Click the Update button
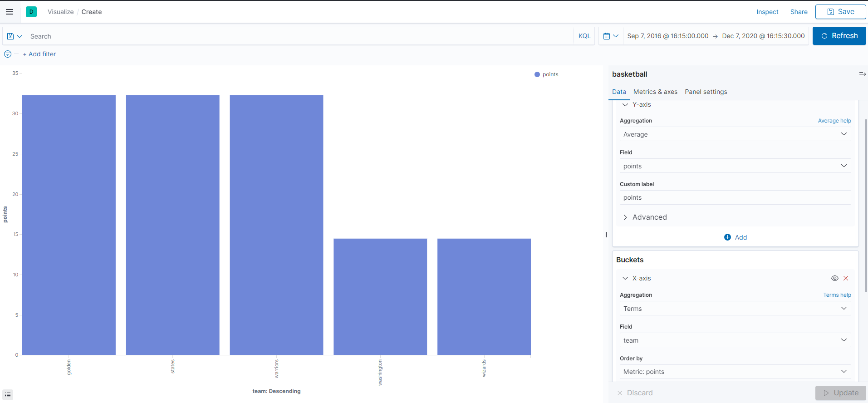Screen dimensions: 868x403 (840, 393)
